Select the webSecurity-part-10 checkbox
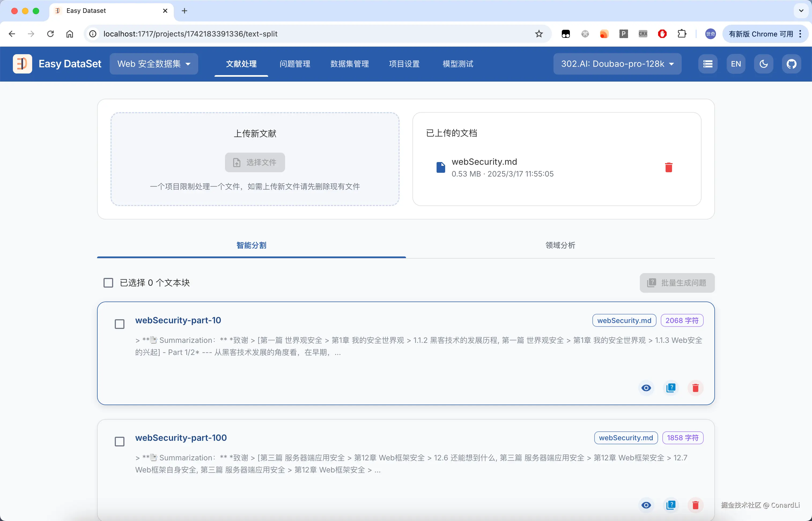This screenshot has width=812, height=521. [x=119, y=324]
